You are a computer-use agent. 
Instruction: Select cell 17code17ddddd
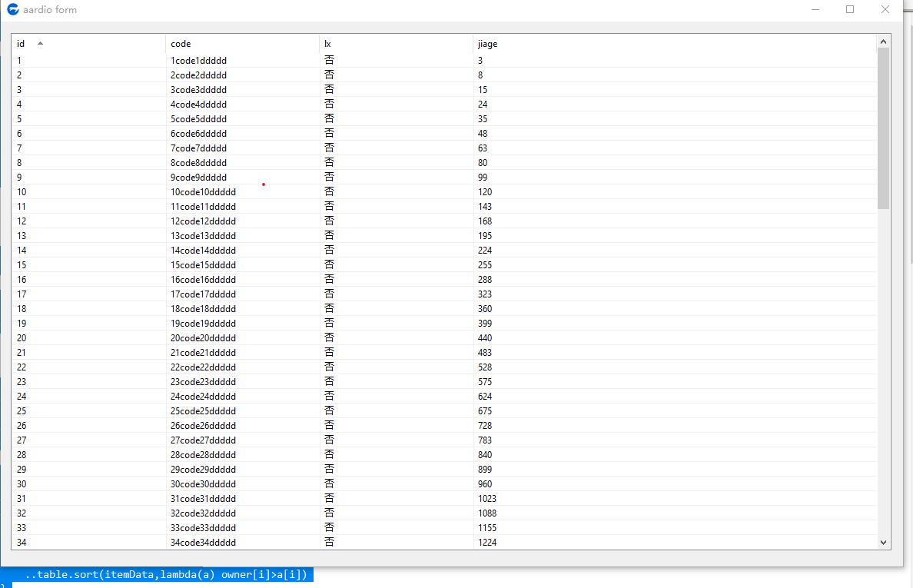(x=203, y=294)
